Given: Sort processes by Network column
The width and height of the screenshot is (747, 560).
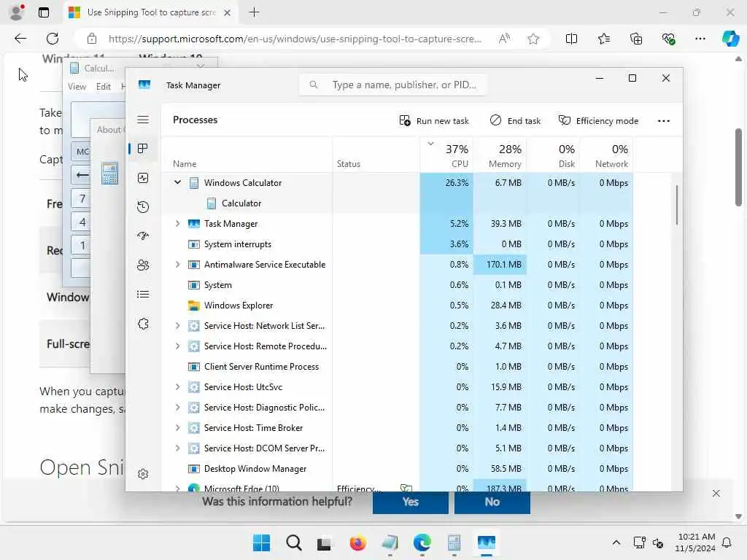Looking at the screenshot, I should click(606, 155).
